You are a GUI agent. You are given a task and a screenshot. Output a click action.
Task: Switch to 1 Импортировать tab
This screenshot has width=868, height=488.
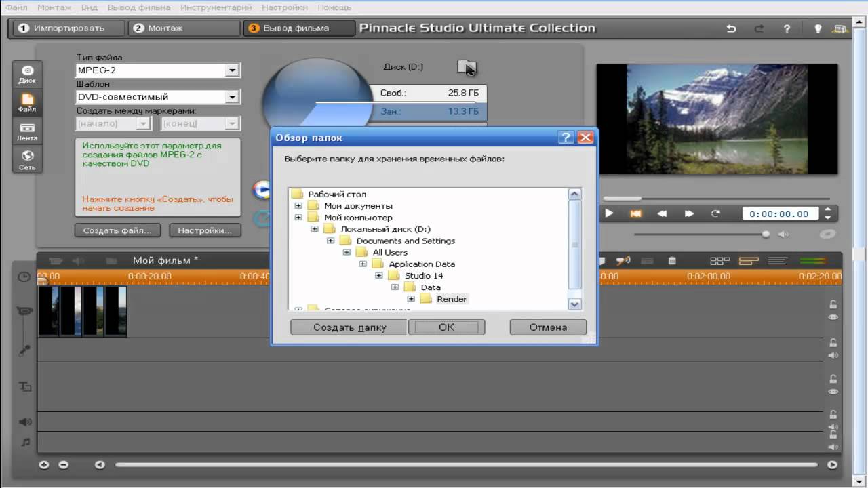(x=68, y=28)
